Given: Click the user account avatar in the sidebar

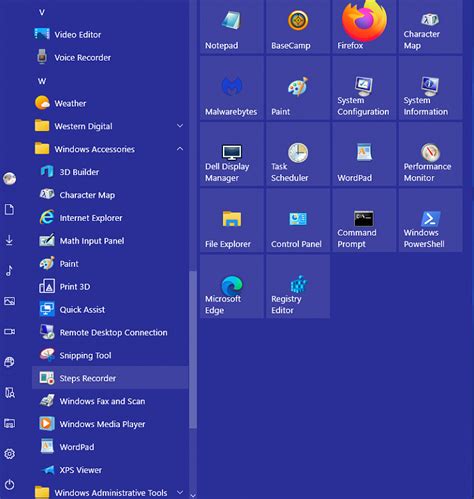Looking at the screenshot, I should (x=9, y=179).
